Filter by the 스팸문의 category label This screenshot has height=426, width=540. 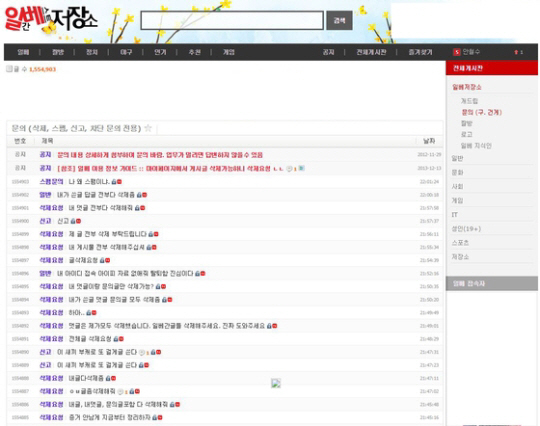pos(51,181)
